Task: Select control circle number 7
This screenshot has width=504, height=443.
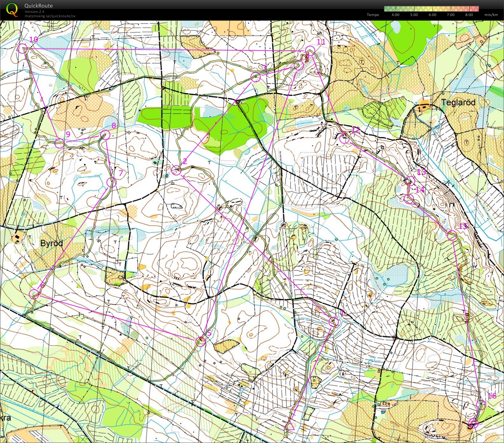Action: click(112, 182)
